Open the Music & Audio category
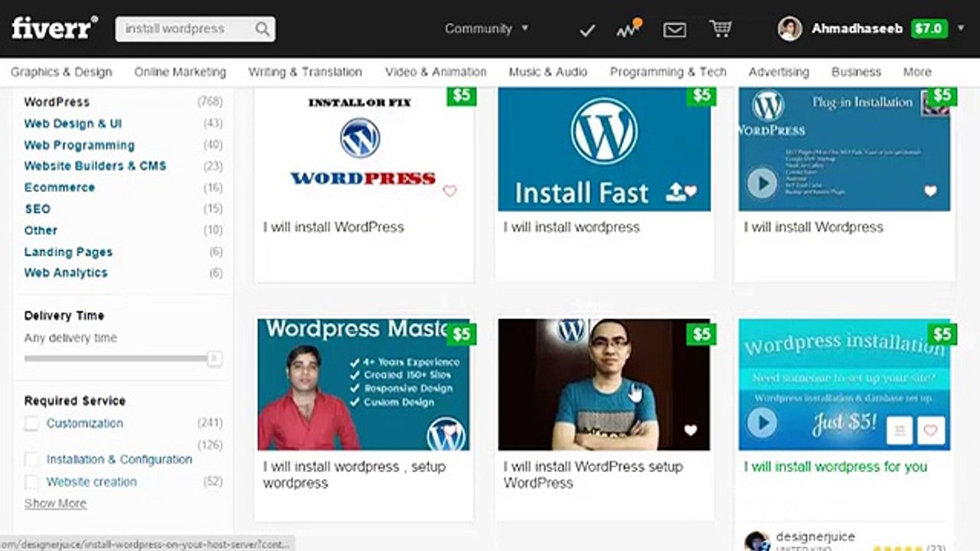The image size is (980, 551). [548, 72]
